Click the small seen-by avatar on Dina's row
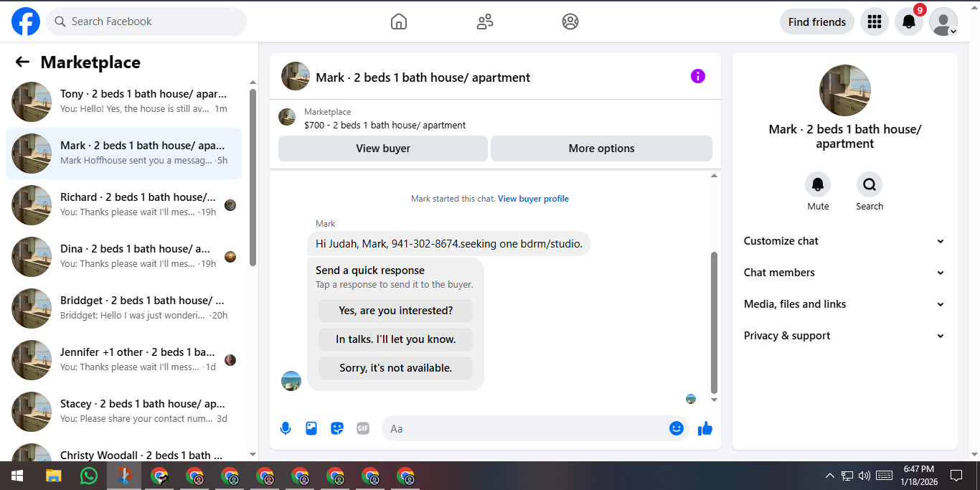The height and width of the screenshot is (490, 980). (230, 257)
